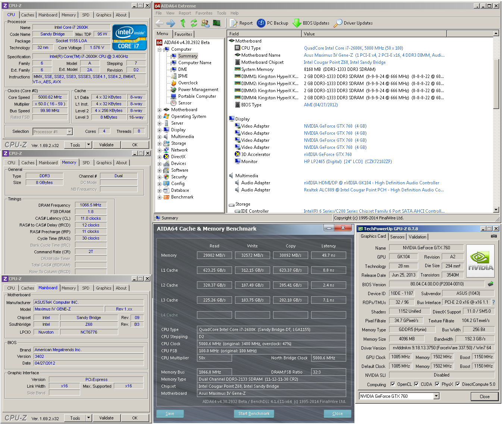Click the Field column header in AIDA64
This screenshot has height=425, width=504.
[x=264, y=34]
